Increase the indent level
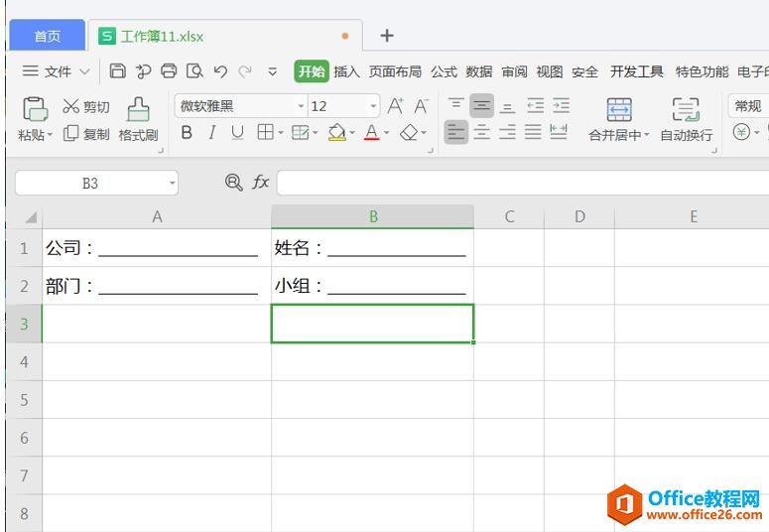Image resolution: width=769 pixels, height=532 pixels. click(x=561, y=105)
